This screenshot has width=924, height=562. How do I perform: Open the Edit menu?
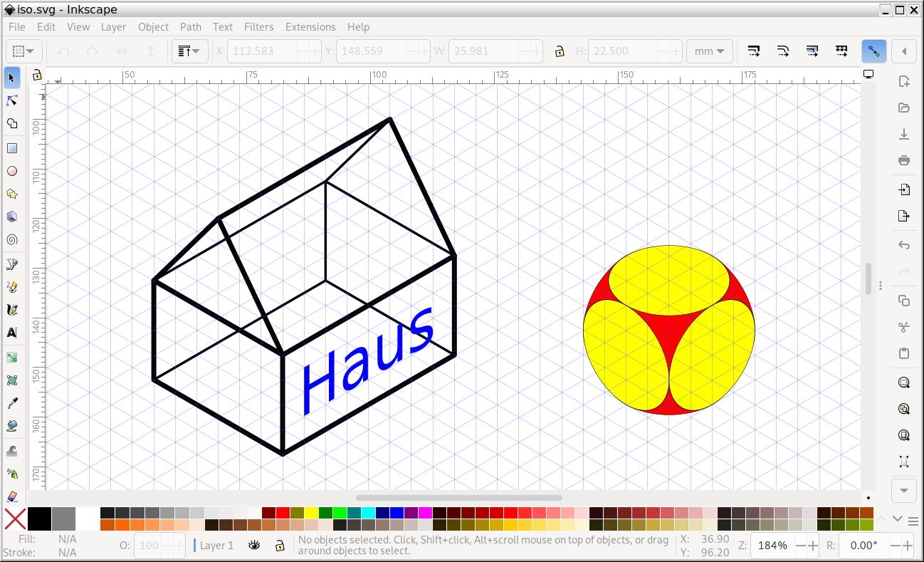pyautogui.click(x=46, y=27)
